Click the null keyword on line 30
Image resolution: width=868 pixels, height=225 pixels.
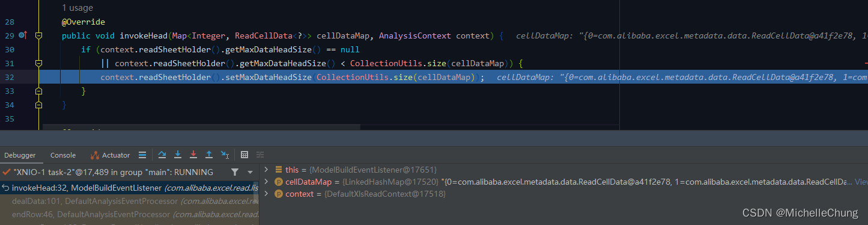coord(350,49)
